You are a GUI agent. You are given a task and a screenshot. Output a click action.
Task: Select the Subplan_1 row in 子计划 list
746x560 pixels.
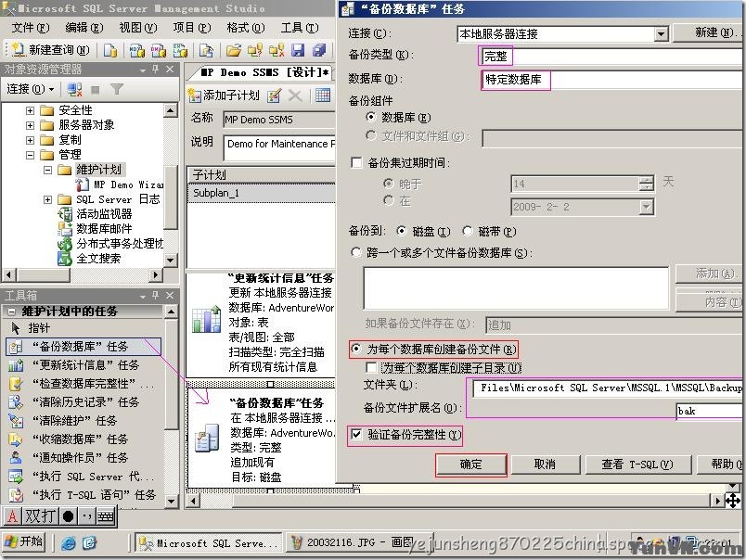(262, 193)
